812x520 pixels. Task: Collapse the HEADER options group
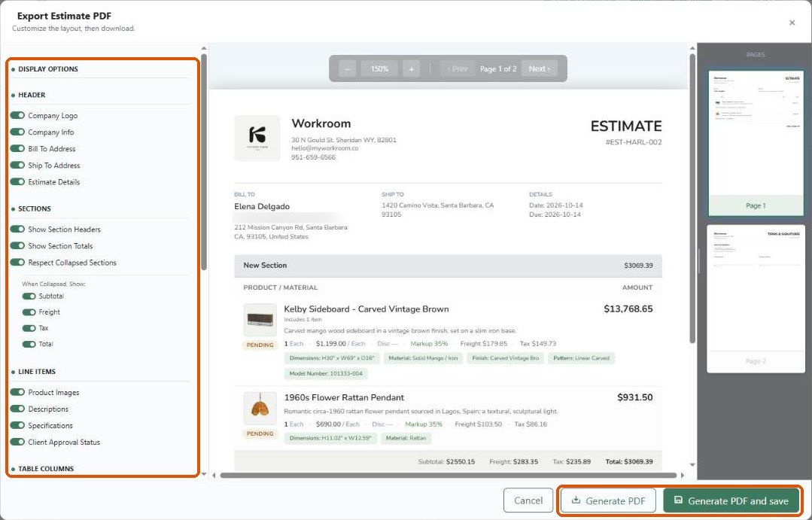point(32,95)
